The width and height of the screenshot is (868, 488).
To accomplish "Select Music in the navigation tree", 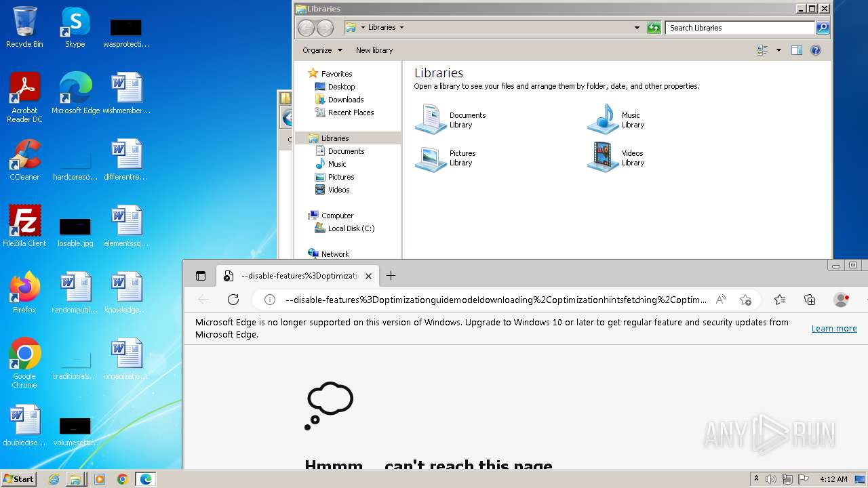I will click(331, 164).
